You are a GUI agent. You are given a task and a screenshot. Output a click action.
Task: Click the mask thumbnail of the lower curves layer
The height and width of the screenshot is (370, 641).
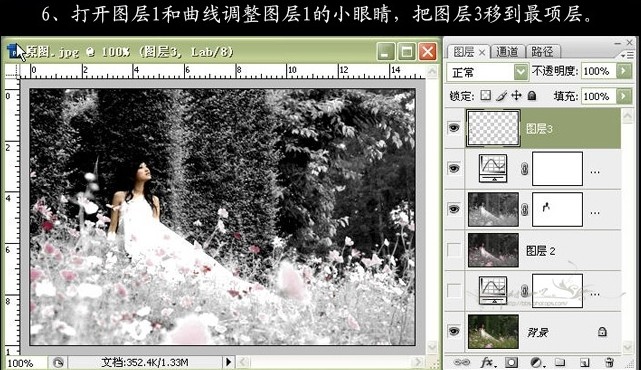pyautogui.click(x=557, y=291)
